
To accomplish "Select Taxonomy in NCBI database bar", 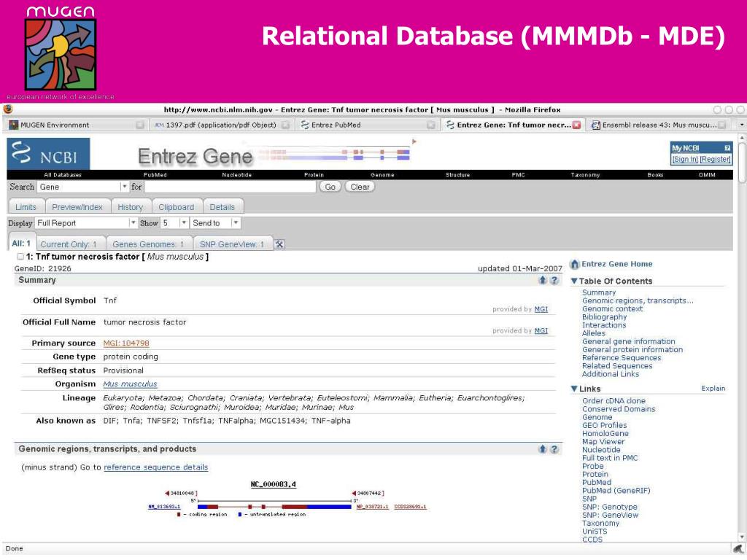I will coord(586,175).
